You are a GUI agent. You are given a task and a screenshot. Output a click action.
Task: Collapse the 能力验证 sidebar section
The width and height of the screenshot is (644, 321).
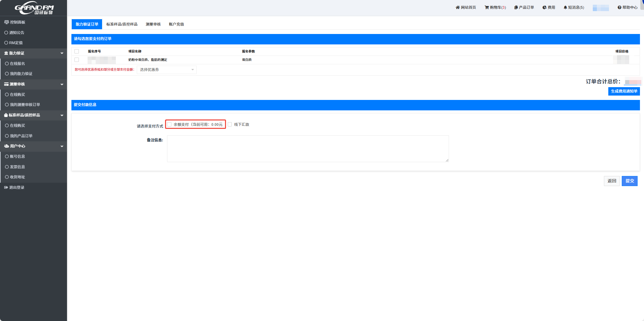click(x=62, y=53)
